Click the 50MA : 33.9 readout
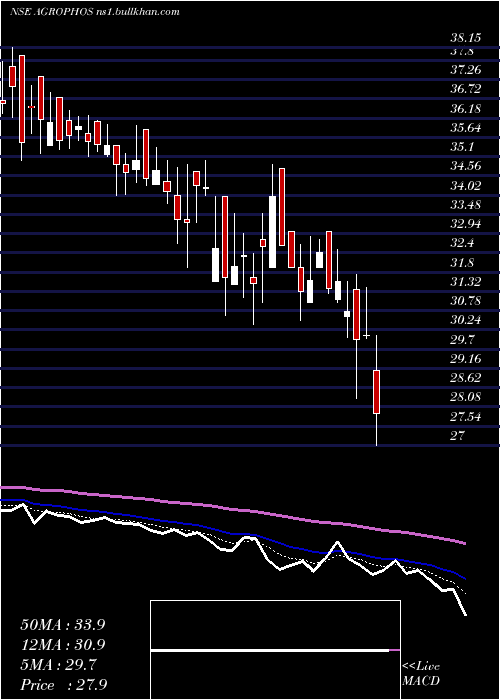Image resolution: width=500 pixels, height=700 pixels. click(x=63, y=625)
